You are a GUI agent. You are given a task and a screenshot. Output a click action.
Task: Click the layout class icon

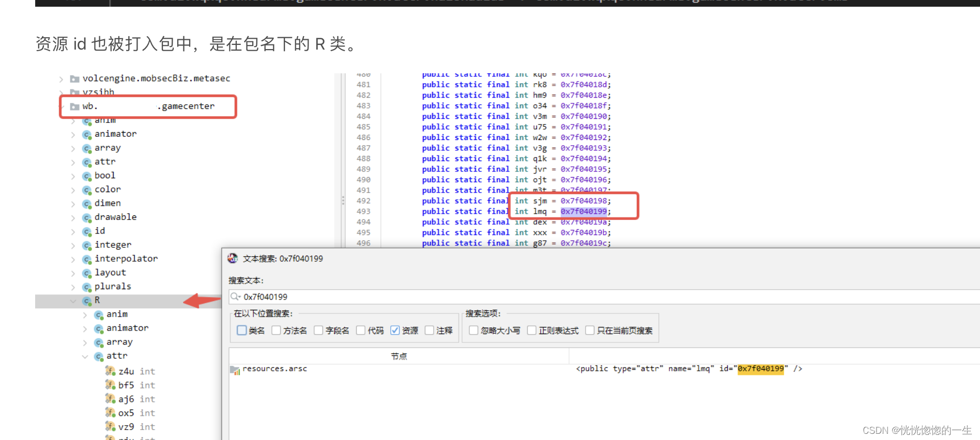(x=87, y=273)
